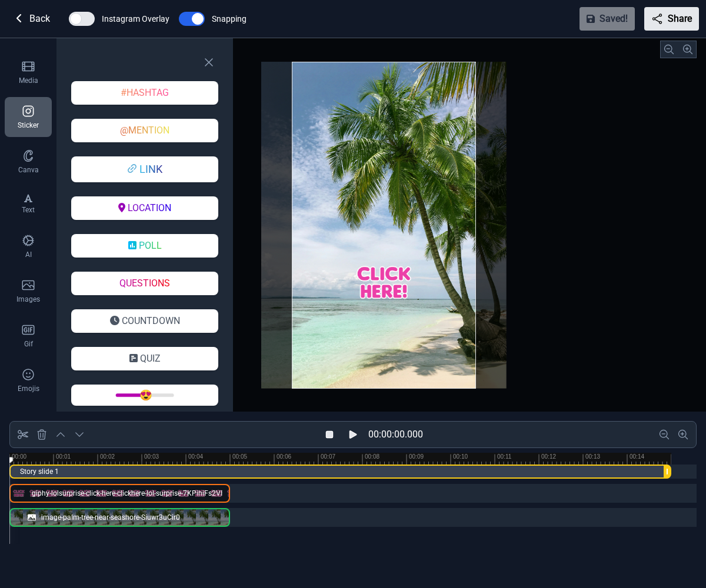
Task: Switch to the Canva tab
Action: point(28,162)
